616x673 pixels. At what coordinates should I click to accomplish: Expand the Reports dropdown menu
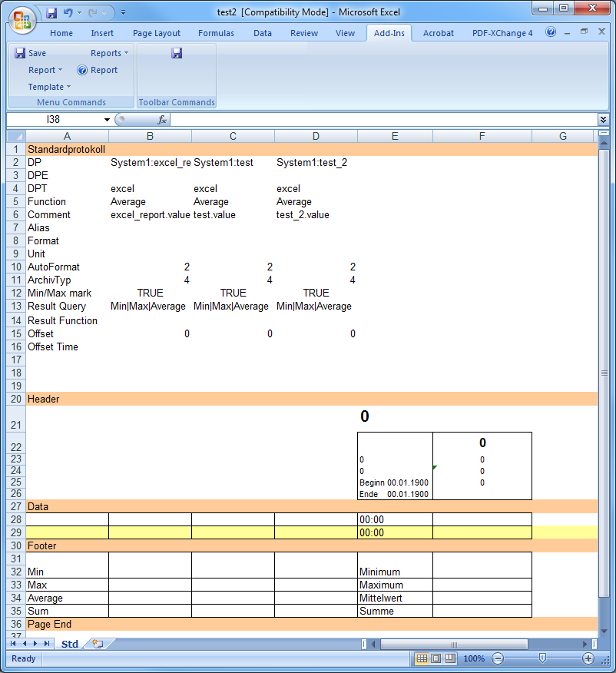[x=110, y=53]
